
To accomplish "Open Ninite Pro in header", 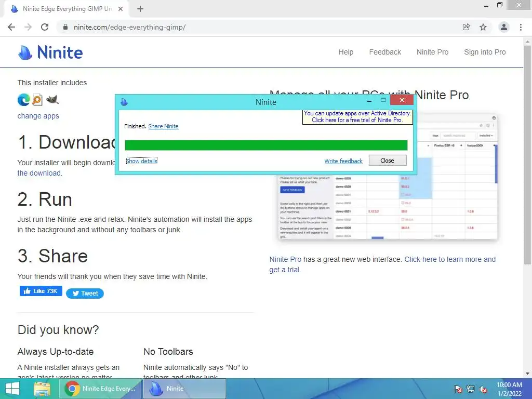I will (432, 52).
